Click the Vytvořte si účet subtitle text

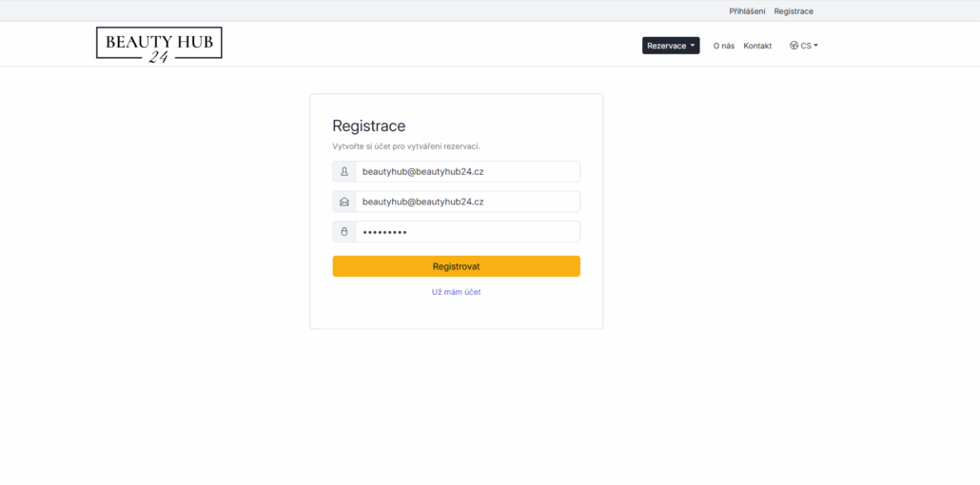pyautogui.click(x=405, y=146)
